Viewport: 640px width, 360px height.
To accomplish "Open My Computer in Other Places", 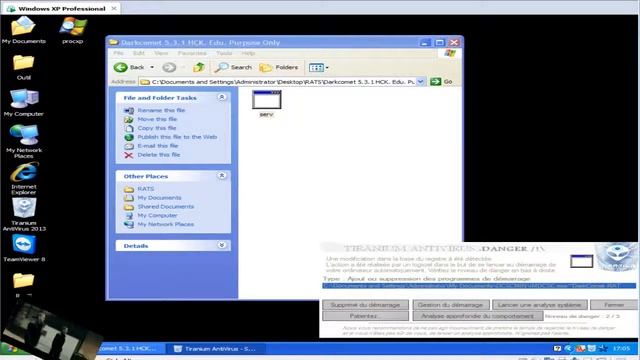I will point(157,216).
